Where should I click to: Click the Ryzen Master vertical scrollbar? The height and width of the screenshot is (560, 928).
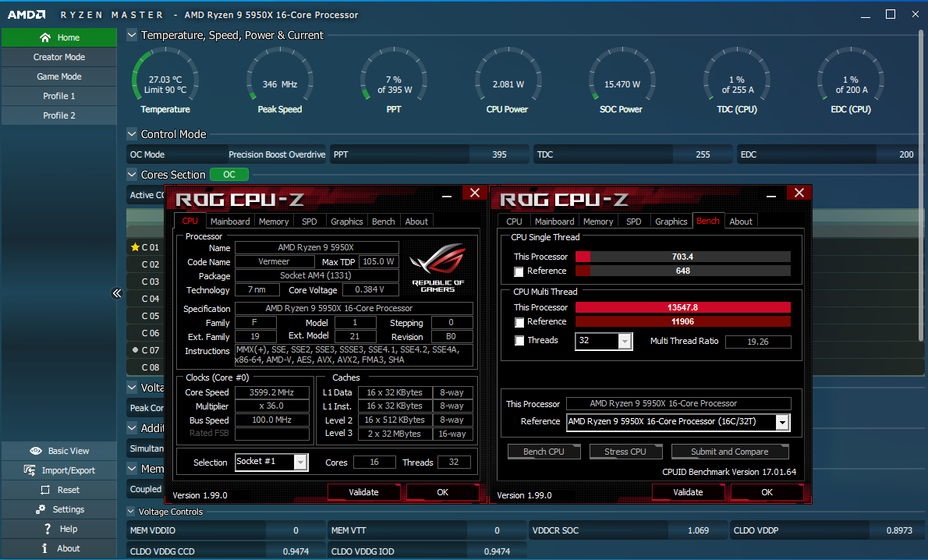[922, 186]
